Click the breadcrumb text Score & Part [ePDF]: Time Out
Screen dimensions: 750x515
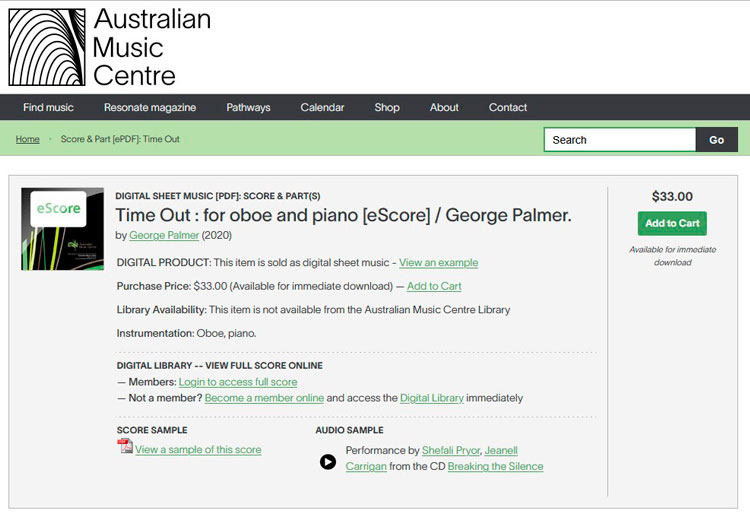tap(120, 139)
